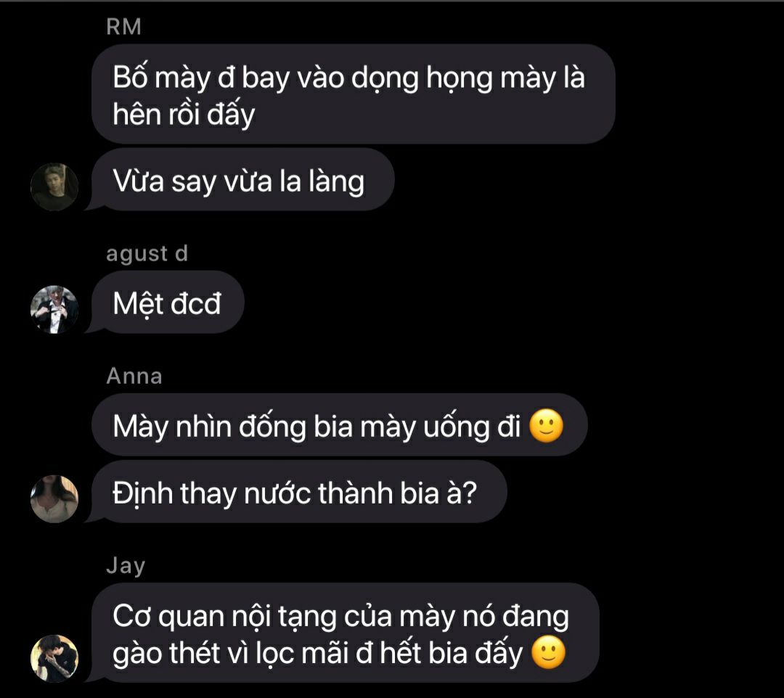Open RM's profile picture avatar
The width and height of the screenshot is (784, 698).
[x=54, y=186]
